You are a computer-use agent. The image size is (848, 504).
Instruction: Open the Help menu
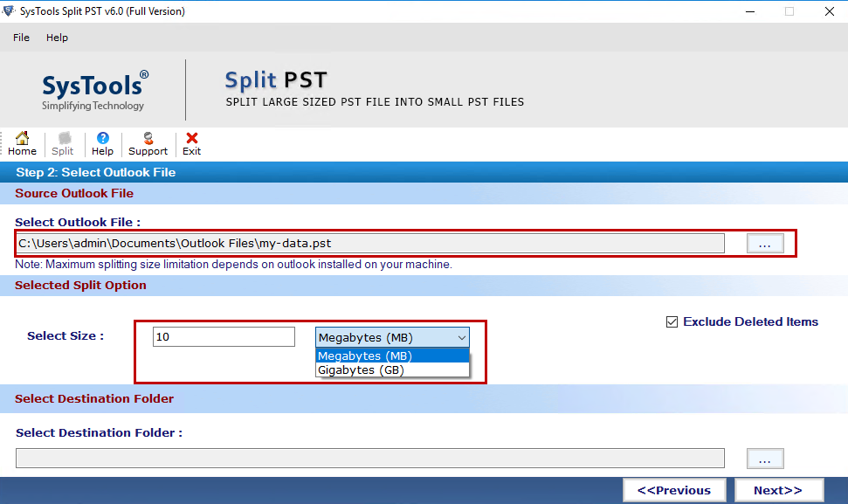57,38
